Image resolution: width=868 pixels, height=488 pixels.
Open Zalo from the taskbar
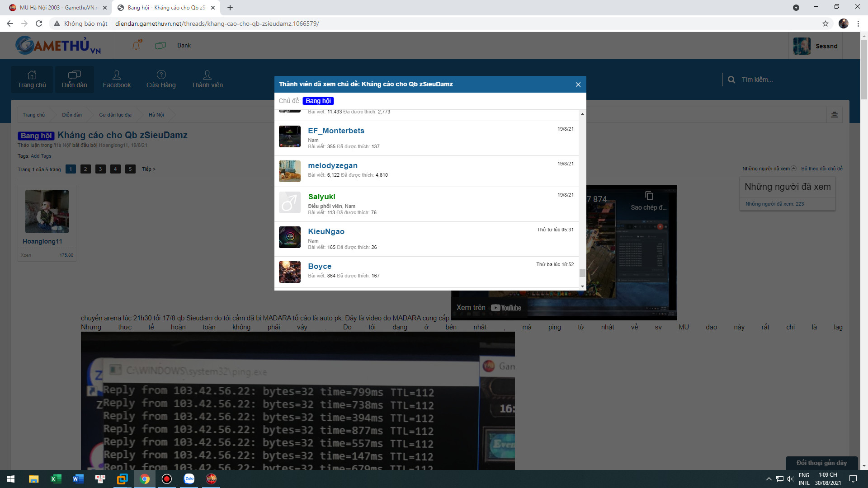click(x=189, y=479)
